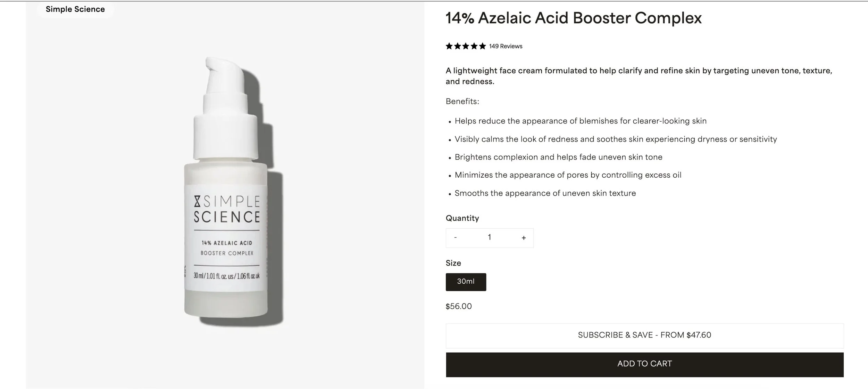Screen dimensions: 868x389
Task: Open the product bottle image
Action: pyautogui.click(x=229, y=191)
